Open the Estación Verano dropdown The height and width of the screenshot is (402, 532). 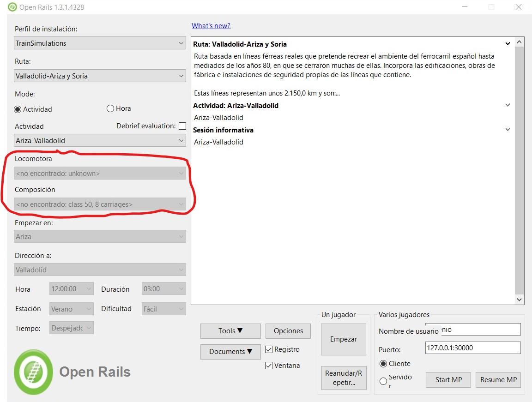tap(71, 309)
